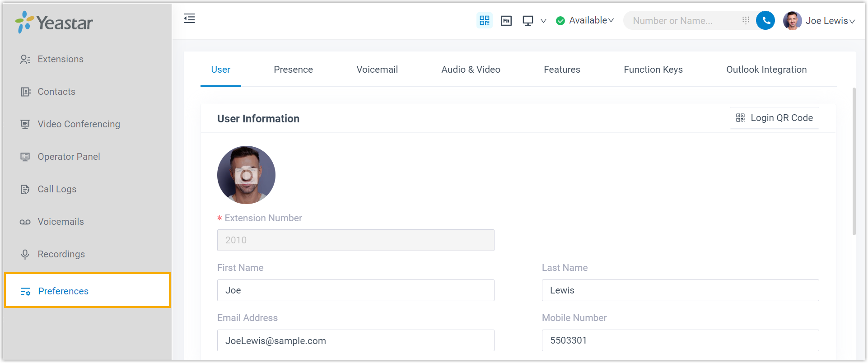
Task: Open Extensions in the sidebar
Action: click(x=87, y=59)
